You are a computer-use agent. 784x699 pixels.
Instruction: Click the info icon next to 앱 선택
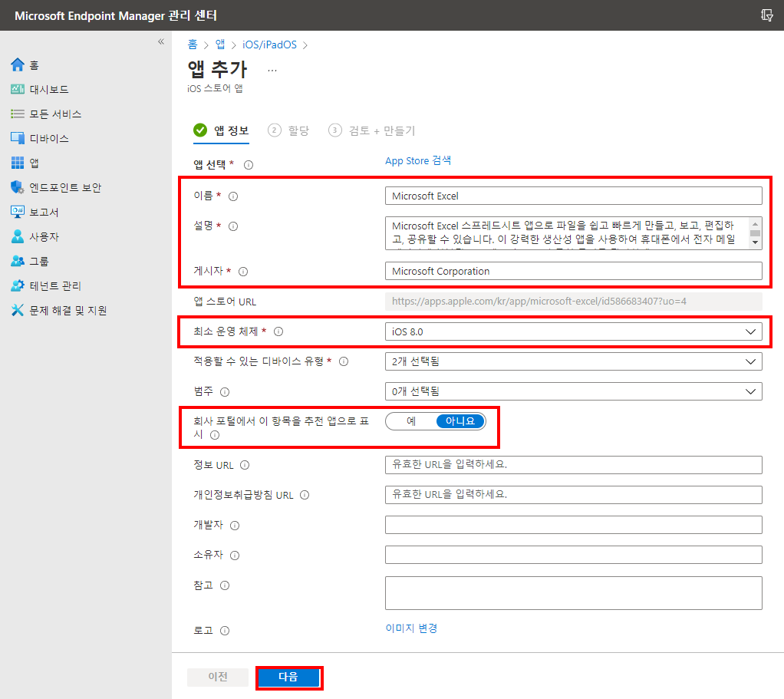[249, 165]
